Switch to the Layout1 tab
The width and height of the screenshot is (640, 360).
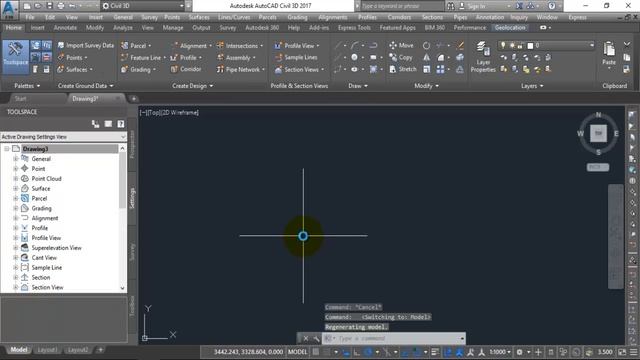click(x=47, y=350)
